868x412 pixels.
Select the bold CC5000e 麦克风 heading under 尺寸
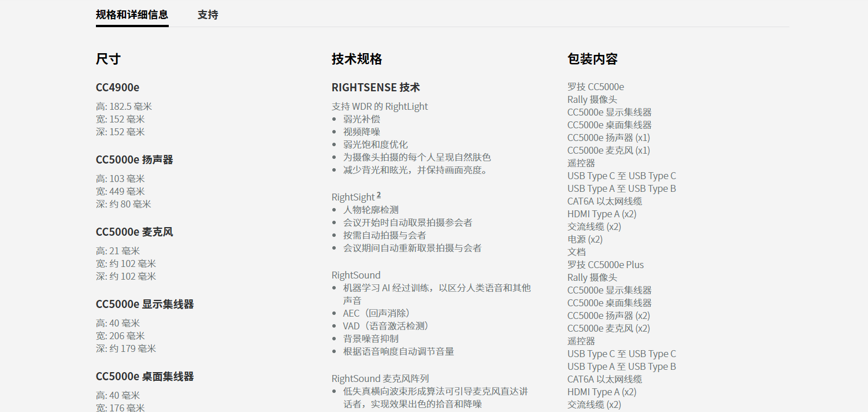pos(135,232)
